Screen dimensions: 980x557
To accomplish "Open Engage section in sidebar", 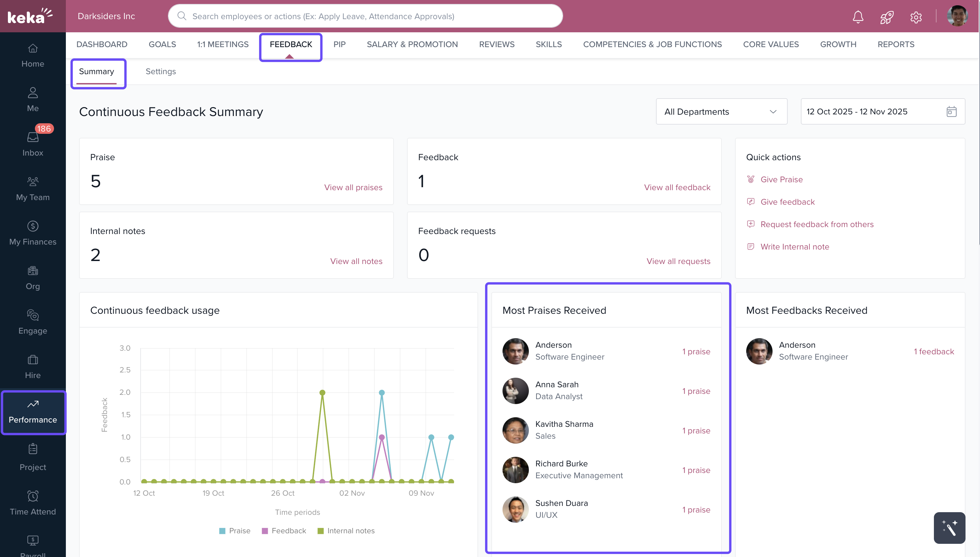I will pyautogui.click(x=33, y=321).
